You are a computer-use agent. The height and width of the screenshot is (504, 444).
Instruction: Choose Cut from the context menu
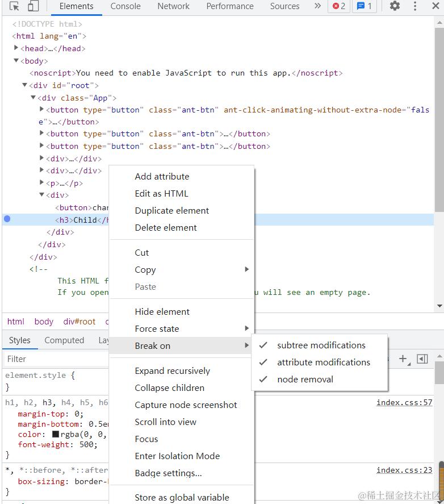click(x=182, y=253)
